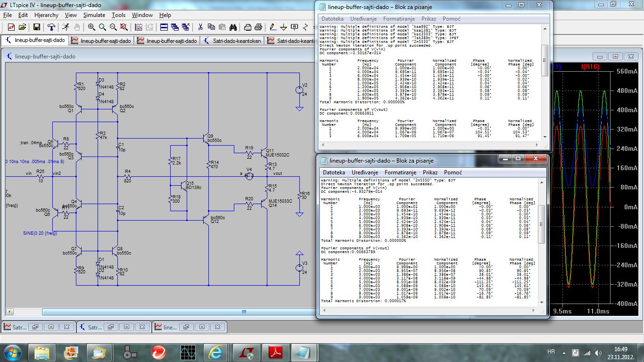The image size is (644, 362).
Task: Maximize minimized Satr schematic window
Action: coord(127,327)
